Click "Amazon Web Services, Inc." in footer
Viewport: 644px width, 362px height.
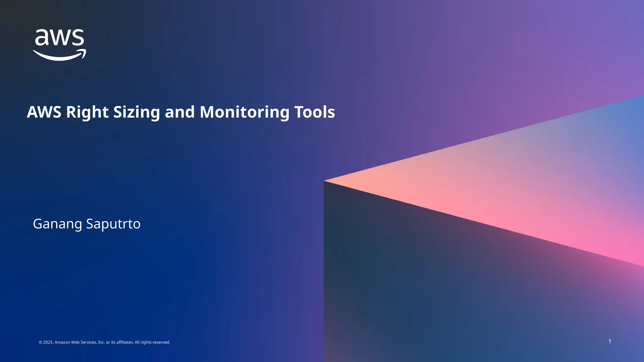tap(80, 342)
